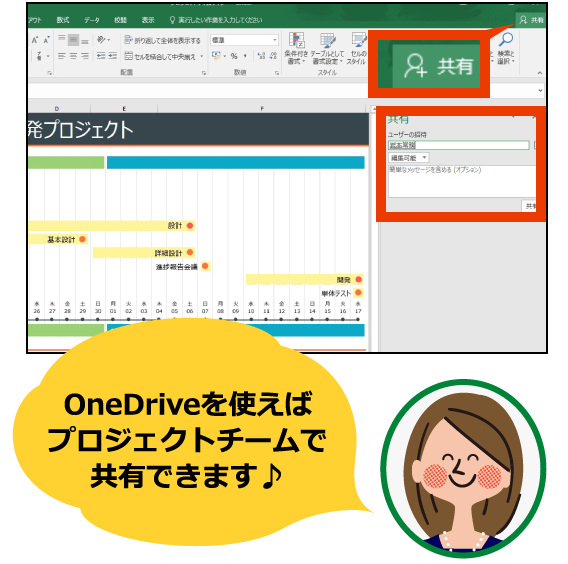Apply percent style with the % icon
This screenshot has height=564, width=568.
[234, 56]
